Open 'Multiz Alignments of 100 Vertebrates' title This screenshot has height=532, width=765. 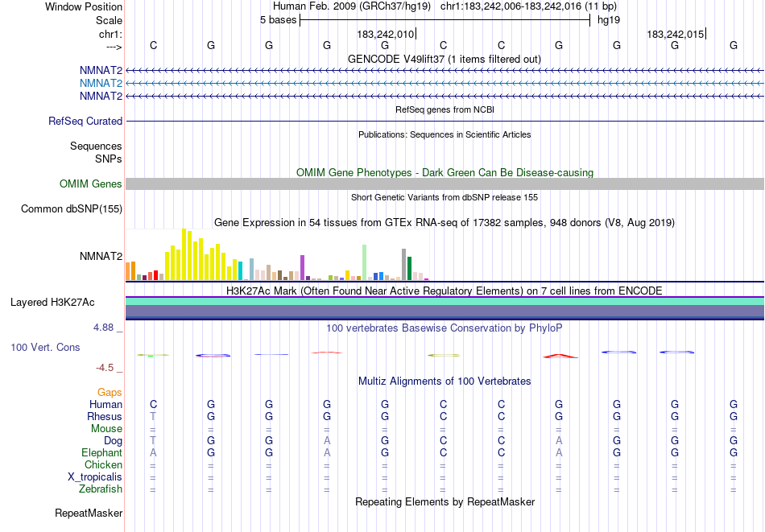(x=445, y=381)
